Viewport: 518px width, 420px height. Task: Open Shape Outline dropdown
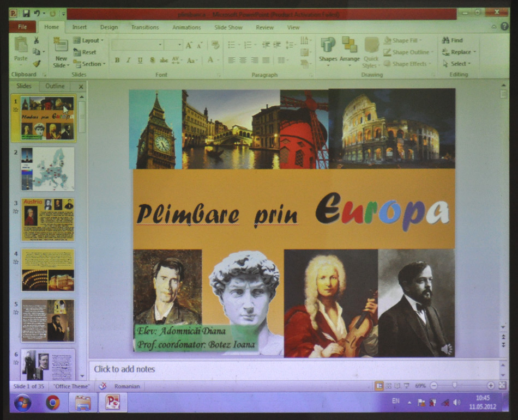(x=408, y=52)
